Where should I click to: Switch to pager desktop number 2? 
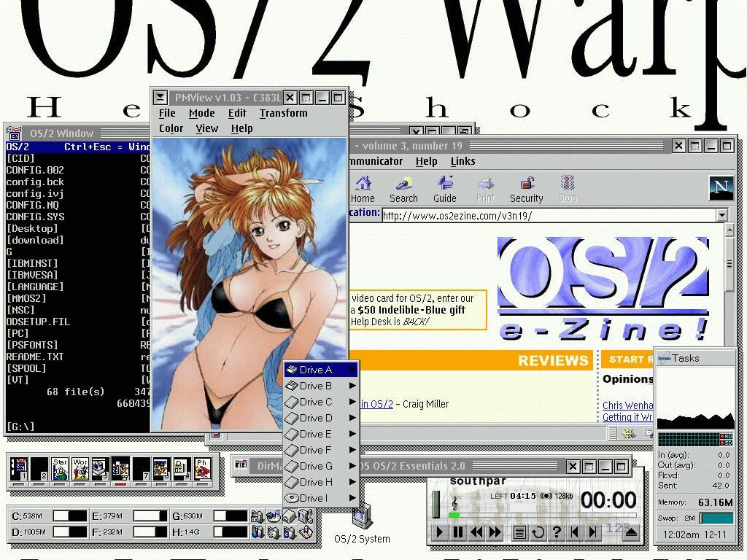(x=39, y=469)
